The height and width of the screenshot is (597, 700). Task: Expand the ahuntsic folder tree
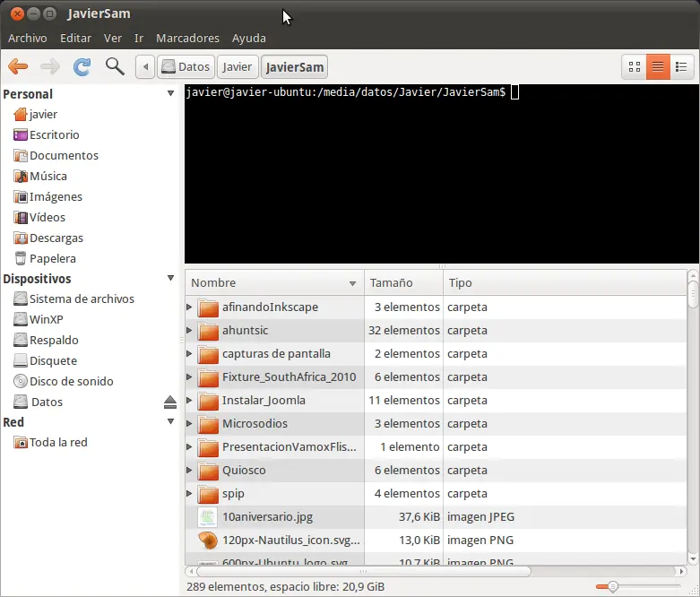click(189, 331)
